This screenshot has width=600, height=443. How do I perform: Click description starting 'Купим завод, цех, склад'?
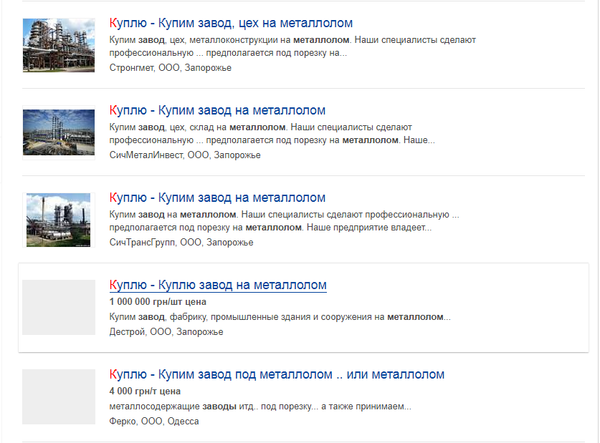(272, 134)
